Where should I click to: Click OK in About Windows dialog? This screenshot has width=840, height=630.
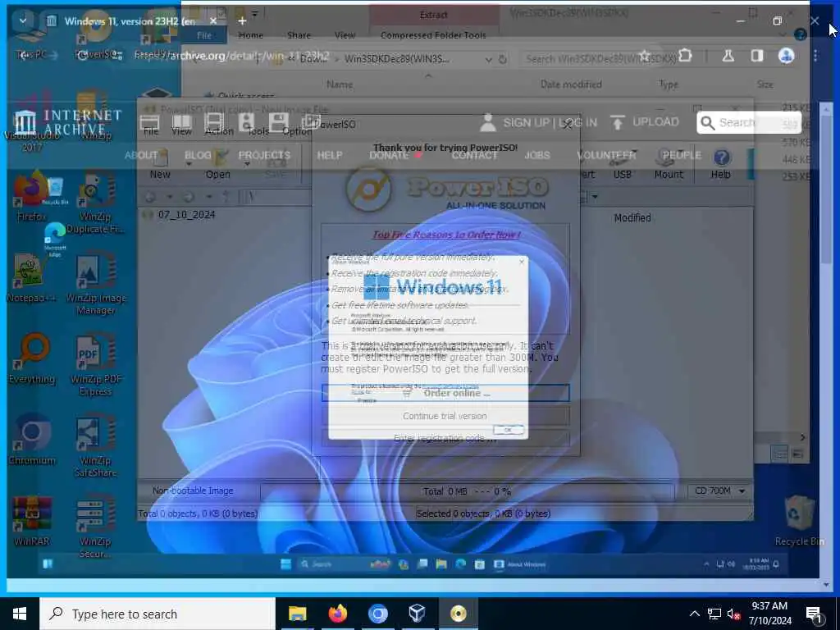(508, 430)
